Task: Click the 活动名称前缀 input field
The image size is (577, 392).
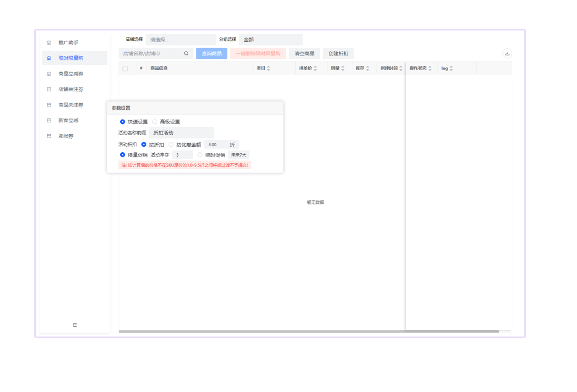Action: coord(182,133)
